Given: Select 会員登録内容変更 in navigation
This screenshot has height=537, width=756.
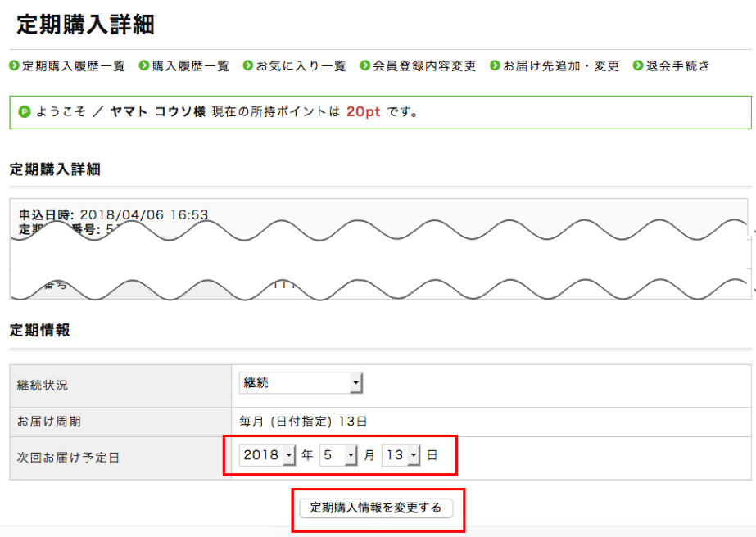Looking at the screenshot, I should coord(424,65).
